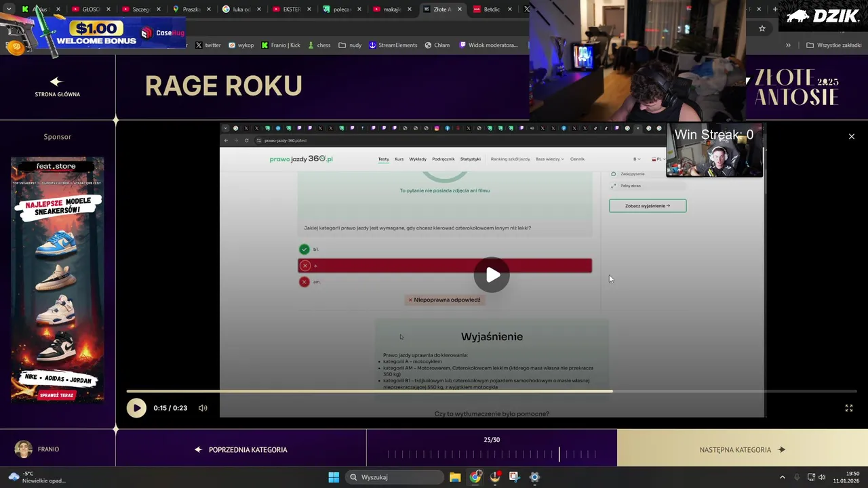The width and height of the screenshot is (868, 488).
Task: Open the Statystyki menu item
Action: click(471, 159)
